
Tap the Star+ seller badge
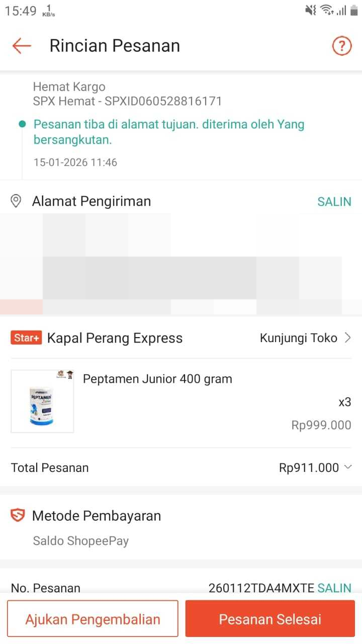pos(26,338)
